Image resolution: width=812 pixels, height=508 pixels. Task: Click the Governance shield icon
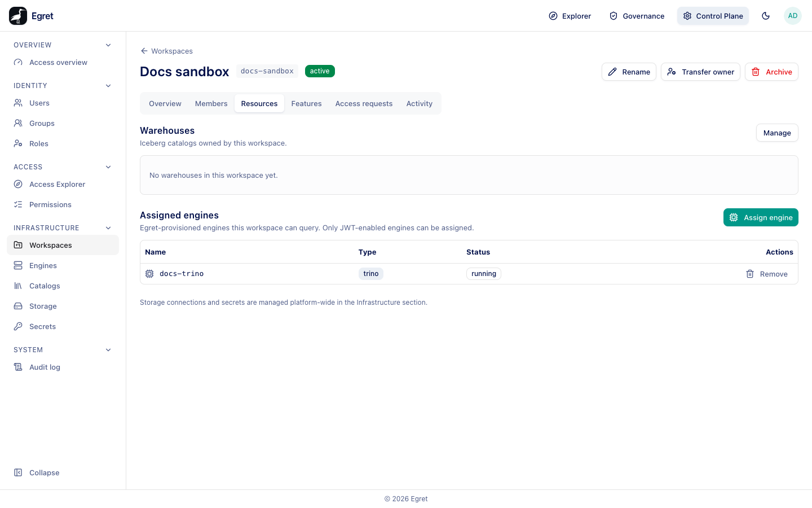pyautogui.click(x=614, y=16)
